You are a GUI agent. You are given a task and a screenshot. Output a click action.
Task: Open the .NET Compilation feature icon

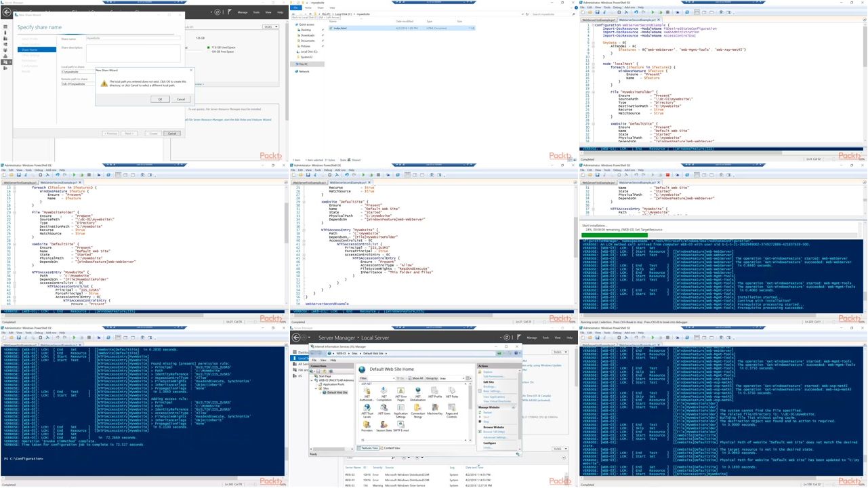[x=384, y=394]
